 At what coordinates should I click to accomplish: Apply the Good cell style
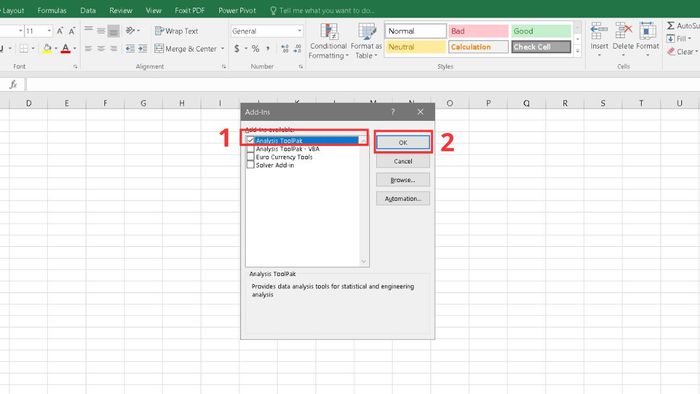pyautogui.click(x=541, y=31)
